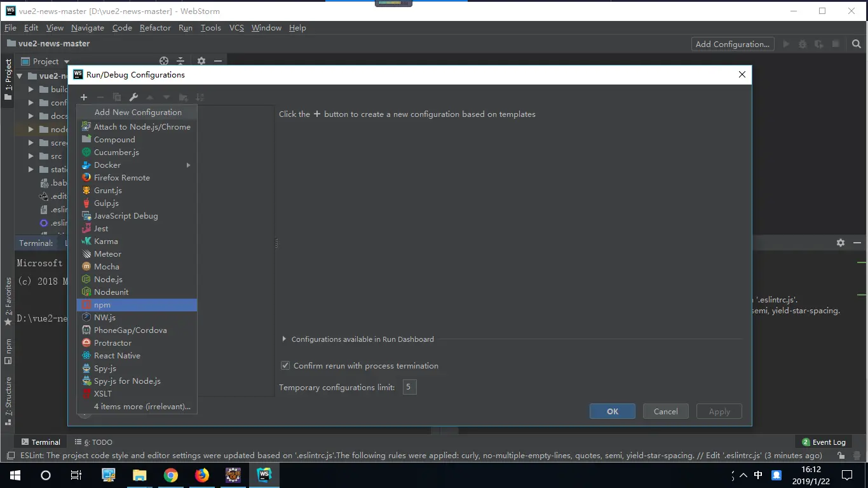Select Mocha configuration type
The width and height of the screenshot is (868, 488).
pos(137,266)
